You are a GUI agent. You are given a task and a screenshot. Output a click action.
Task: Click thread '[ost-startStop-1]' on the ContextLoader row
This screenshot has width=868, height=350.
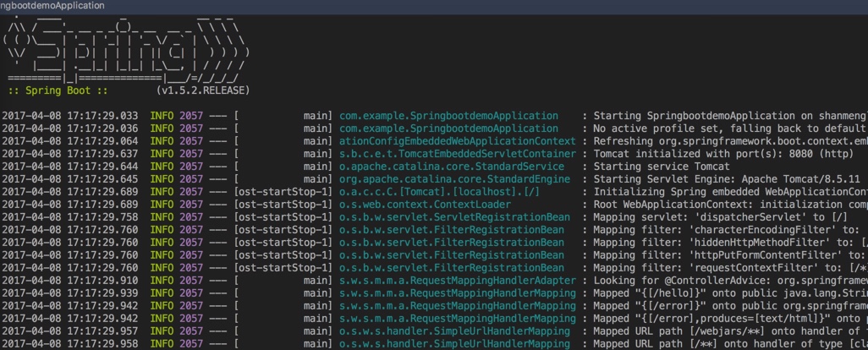coord(283,205)
